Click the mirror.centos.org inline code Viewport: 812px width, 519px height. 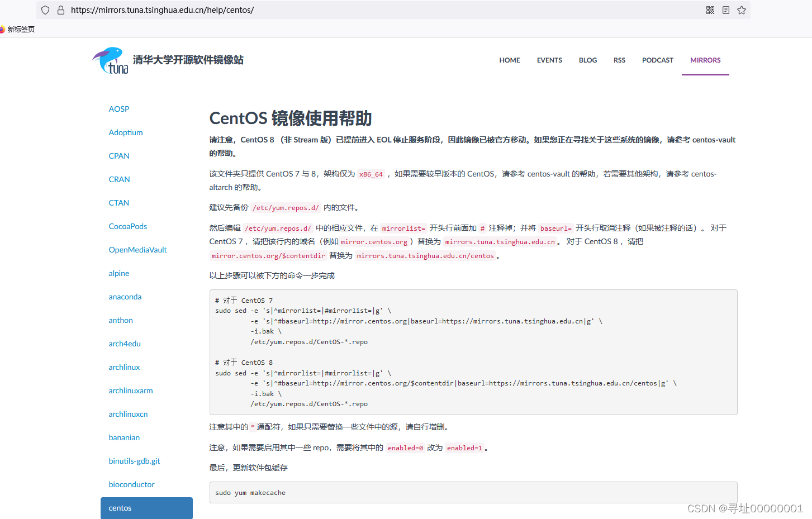[x=374, y=242]
